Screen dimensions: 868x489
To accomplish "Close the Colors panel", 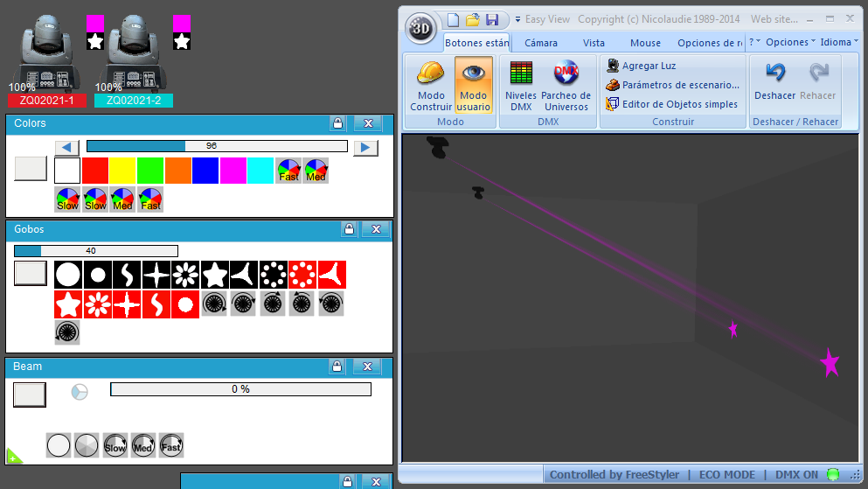I will (x=368, y=123).
